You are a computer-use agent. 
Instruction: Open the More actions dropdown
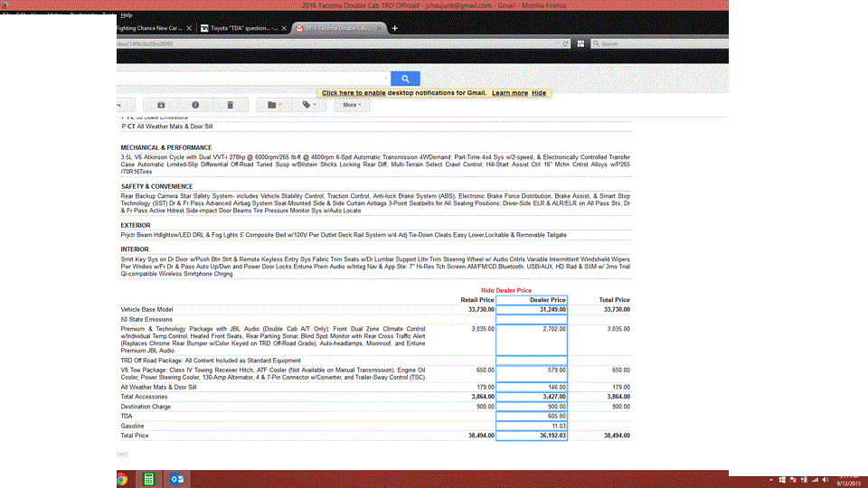click(x=352, y=105)
